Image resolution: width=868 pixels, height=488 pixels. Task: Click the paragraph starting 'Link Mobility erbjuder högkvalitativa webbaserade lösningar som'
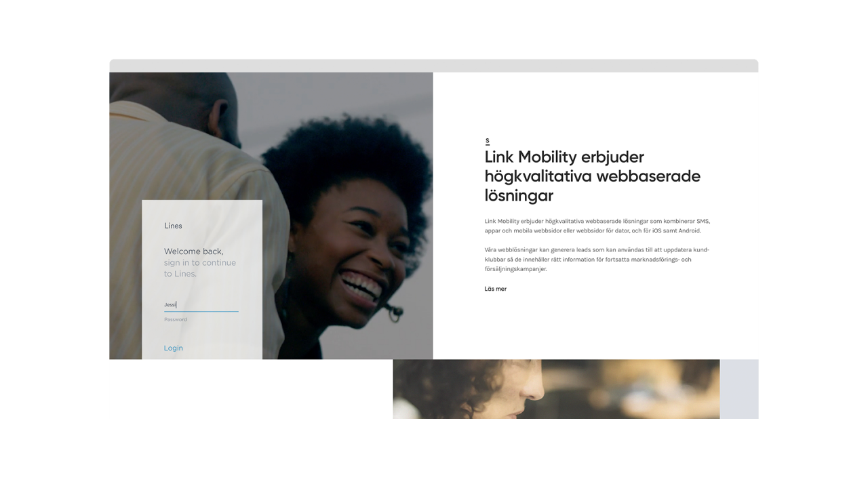click(x=597, y=226)
